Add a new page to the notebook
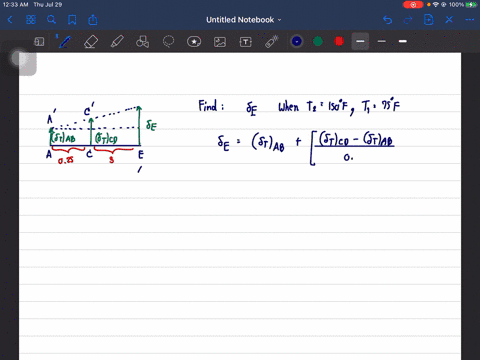This screenshot has width=480, height=360. coord(428,20)
